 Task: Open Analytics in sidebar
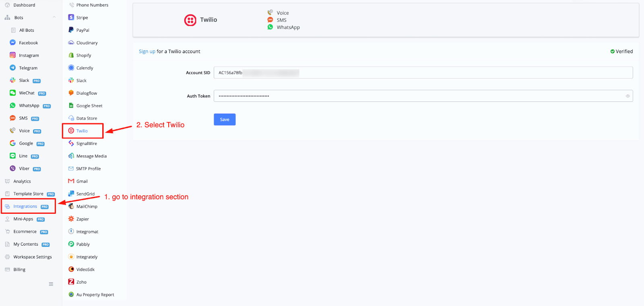(x=22, y=181)
